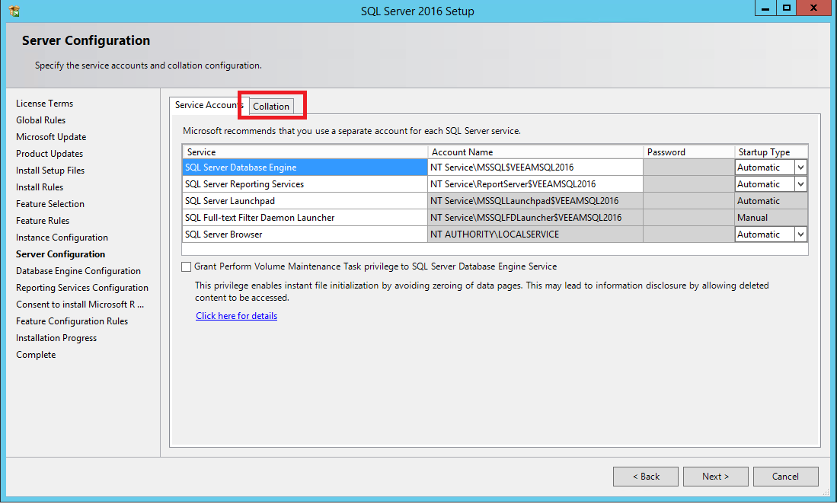Maximize the SQL Server 2016 Setup window
Image resolution: width=837 pixels, height=504 pixels.
tap(786, 8)
